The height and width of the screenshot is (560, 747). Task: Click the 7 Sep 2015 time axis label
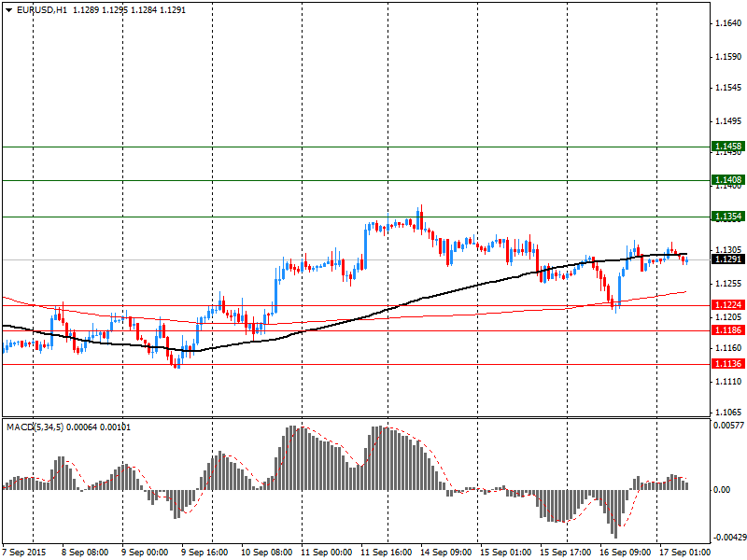pyautogui.click(x=24, y=553)
